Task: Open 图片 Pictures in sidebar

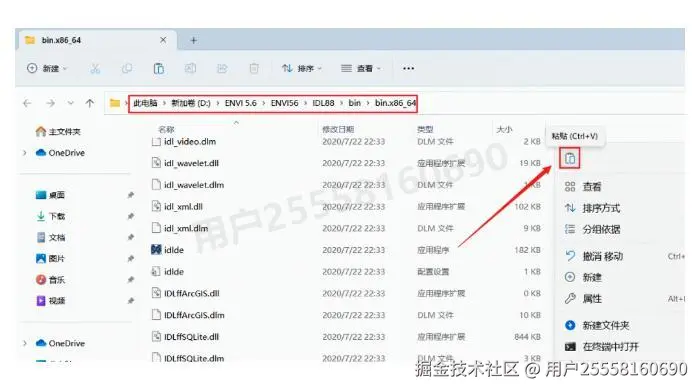Action: (50, 258)
